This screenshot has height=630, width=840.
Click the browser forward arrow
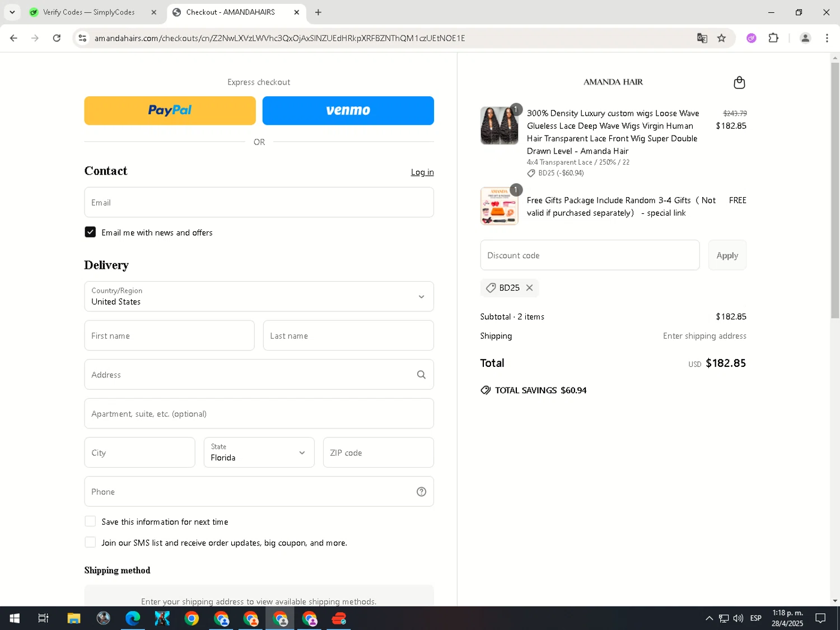pos(35,38)
